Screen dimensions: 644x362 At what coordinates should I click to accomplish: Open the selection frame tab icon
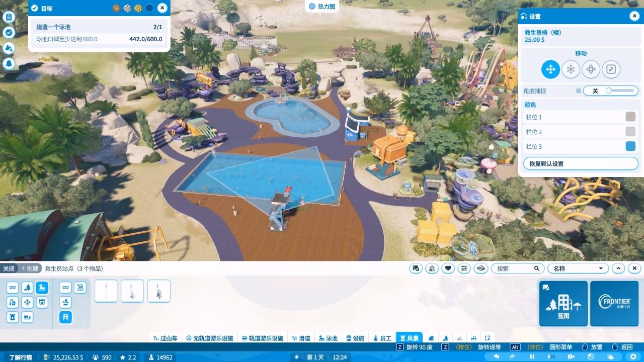pyautogui.click(x=487, y=338)
